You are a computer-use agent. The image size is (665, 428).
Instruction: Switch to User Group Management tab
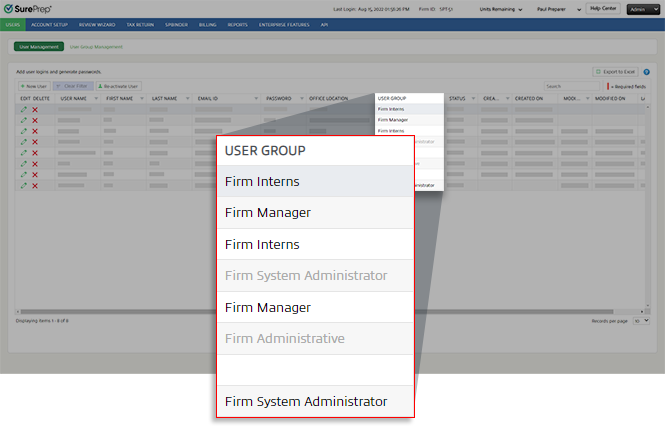coord(96,47)
